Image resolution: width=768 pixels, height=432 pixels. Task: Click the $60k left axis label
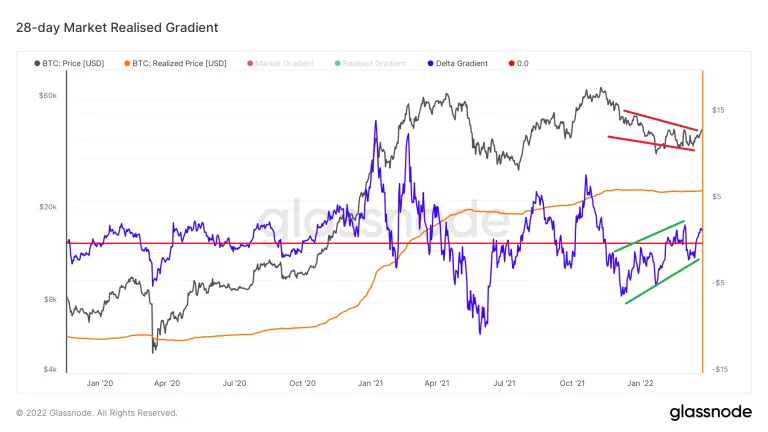(47, 96)
